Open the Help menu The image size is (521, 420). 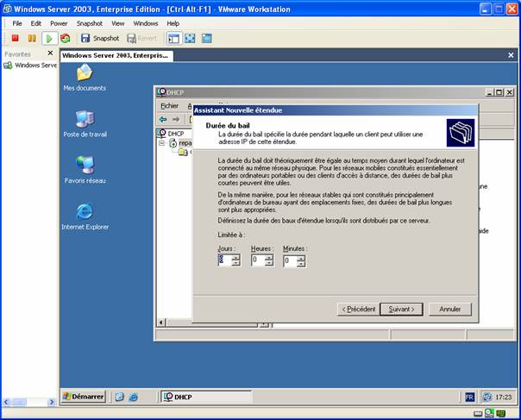[x=173, y=23]
